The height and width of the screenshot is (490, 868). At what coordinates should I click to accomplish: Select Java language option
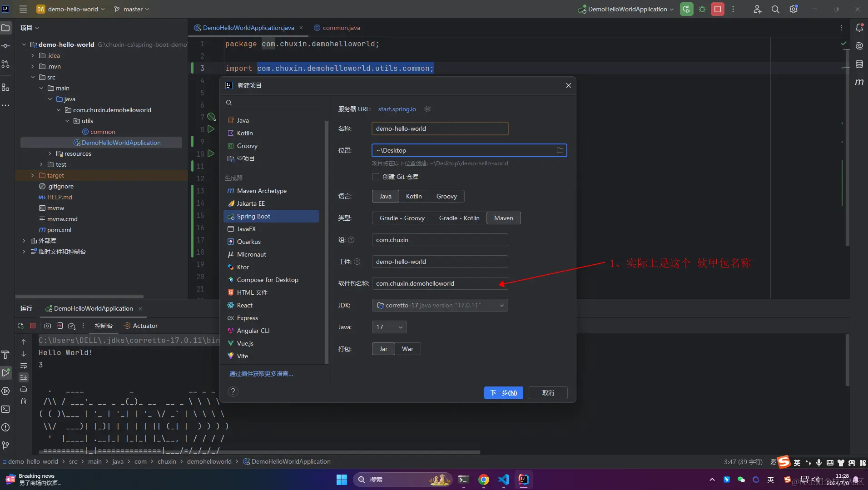click(385, 196)
